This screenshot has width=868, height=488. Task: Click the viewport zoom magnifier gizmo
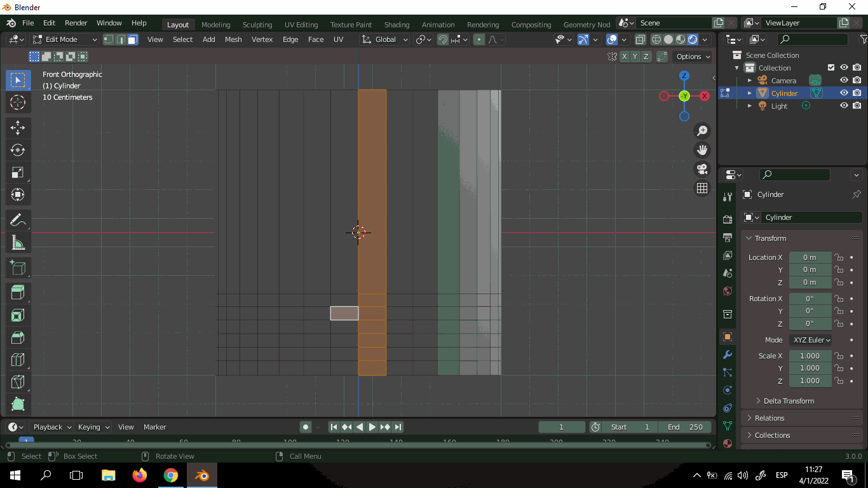point(702,131)
